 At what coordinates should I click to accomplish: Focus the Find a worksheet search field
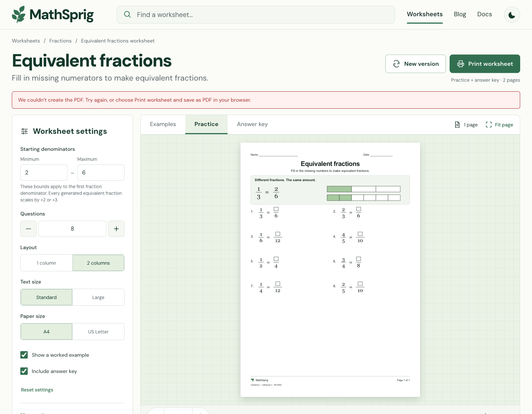pos(256,14)
